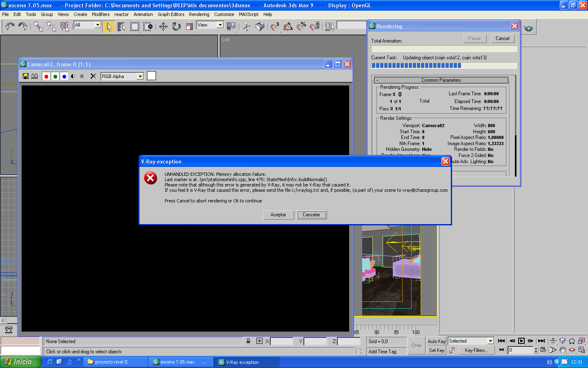Open the Graph Editors menu
588x368 pixels.
point(171,14)
